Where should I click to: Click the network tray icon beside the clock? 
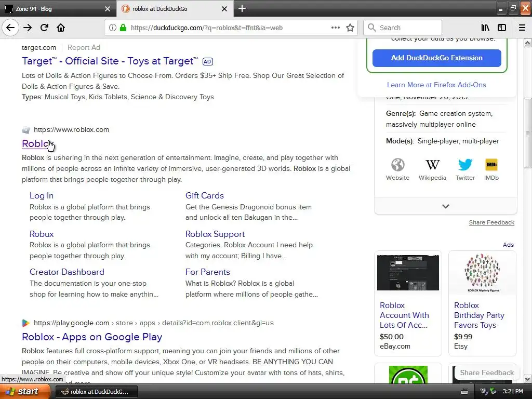point(493,392)
